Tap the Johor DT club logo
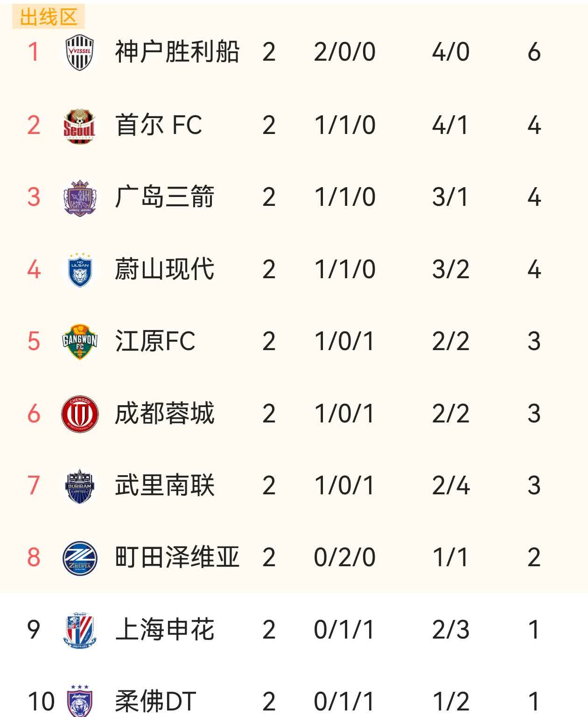This screenshot has width=588, height=717. click(x=80, y=700)
